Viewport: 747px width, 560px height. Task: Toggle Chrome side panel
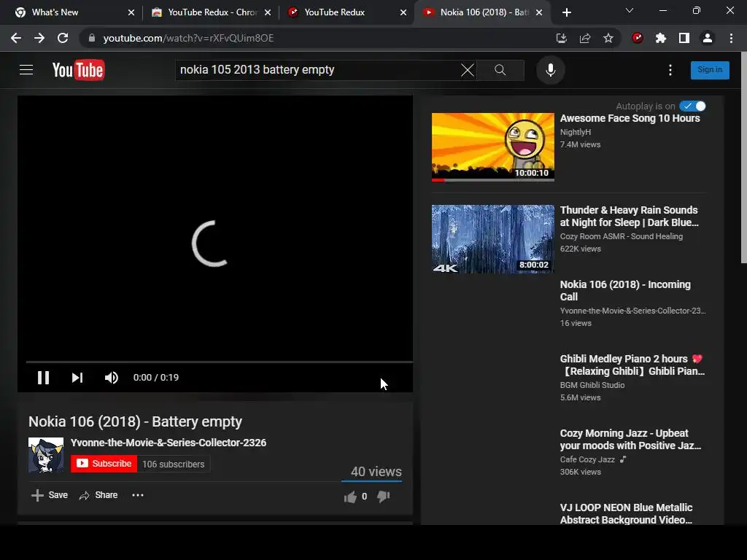(x=684, y=38)
